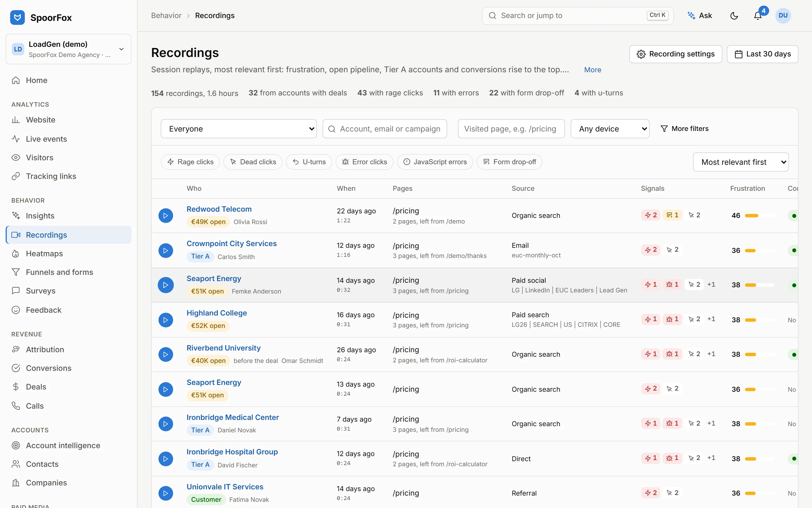Click Crownpoint City Services frustration bar
Screen dimensions: 812x508
click(759, 250)
